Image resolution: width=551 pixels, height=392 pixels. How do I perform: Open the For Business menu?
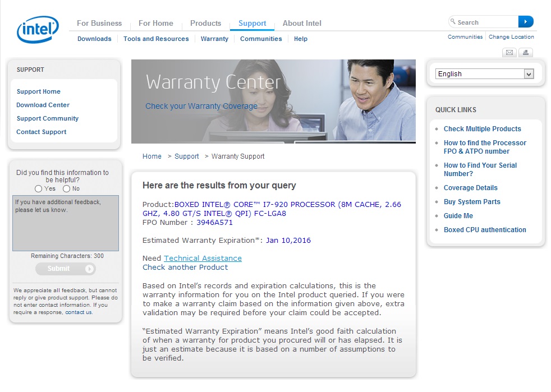(x=99, y=23)
